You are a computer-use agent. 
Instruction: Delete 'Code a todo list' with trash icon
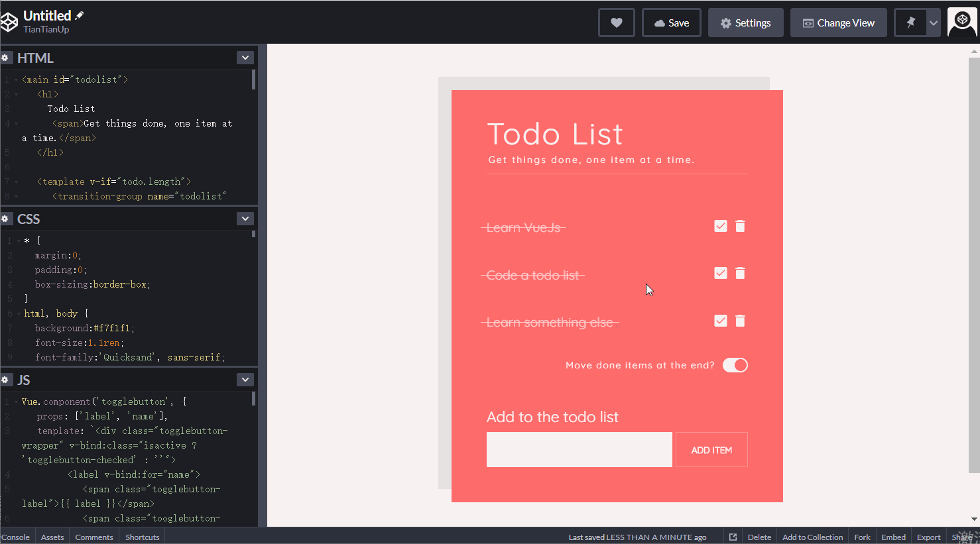(x=740, y=273)
